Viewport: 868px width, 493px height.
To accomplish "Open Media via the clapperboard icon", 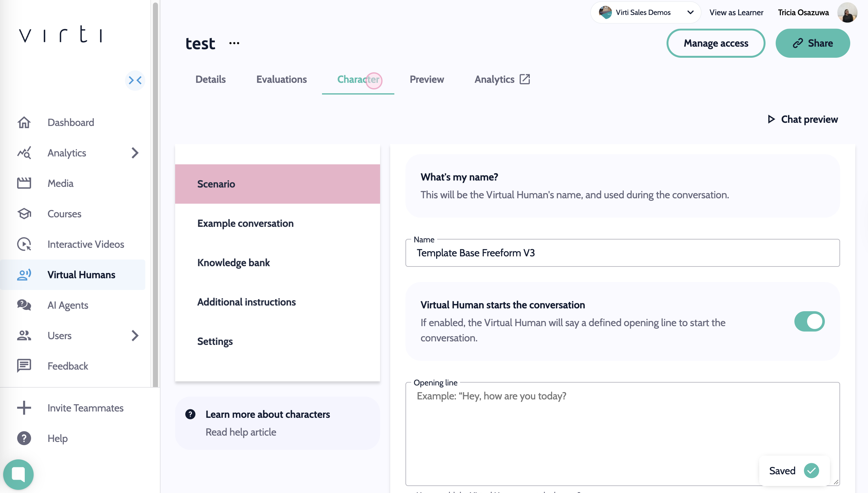I will 24,183.
